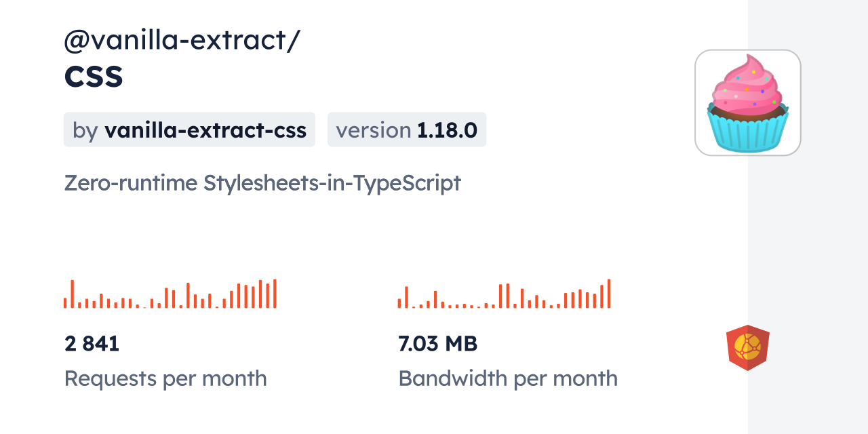Click the second bar of bandwidth chart
This screenshot has width=868, height=434.
coord(406,298)
